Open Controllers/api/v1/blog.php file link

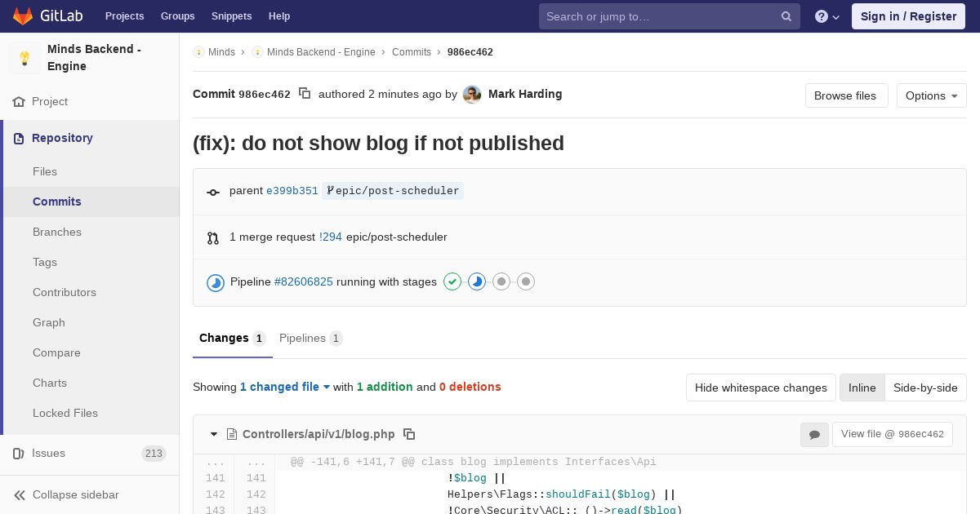(x=318, y=434)
